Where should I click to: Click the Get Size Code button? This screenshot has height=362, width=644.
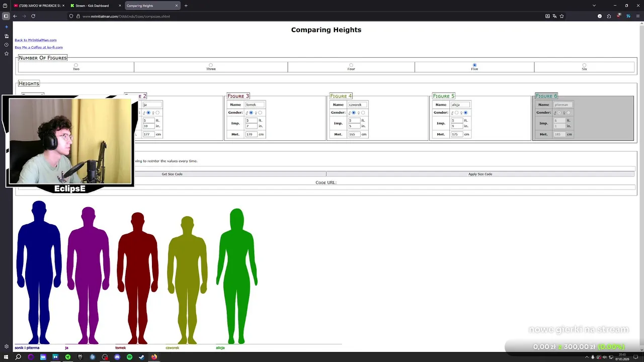(x=172, y=174)
